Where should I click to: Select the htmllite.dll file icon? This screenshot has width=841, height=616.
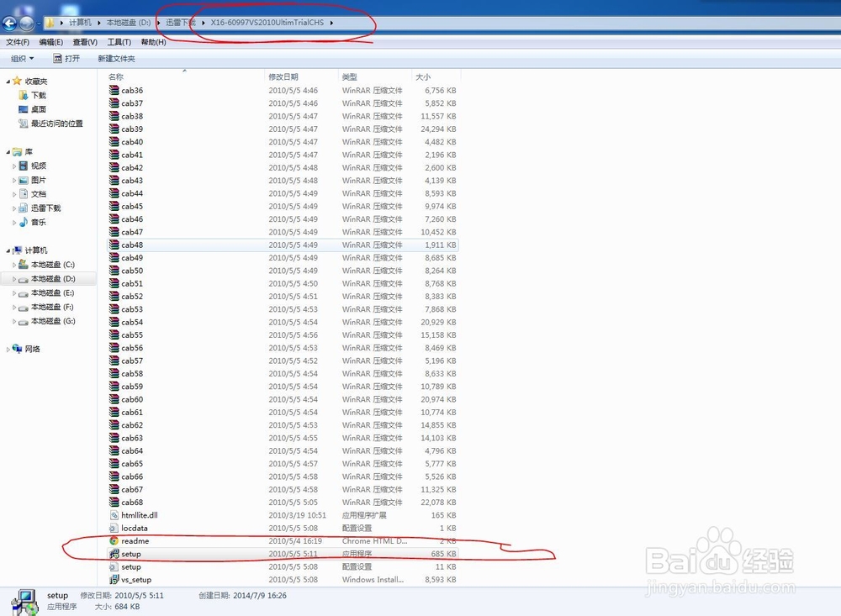114,514
